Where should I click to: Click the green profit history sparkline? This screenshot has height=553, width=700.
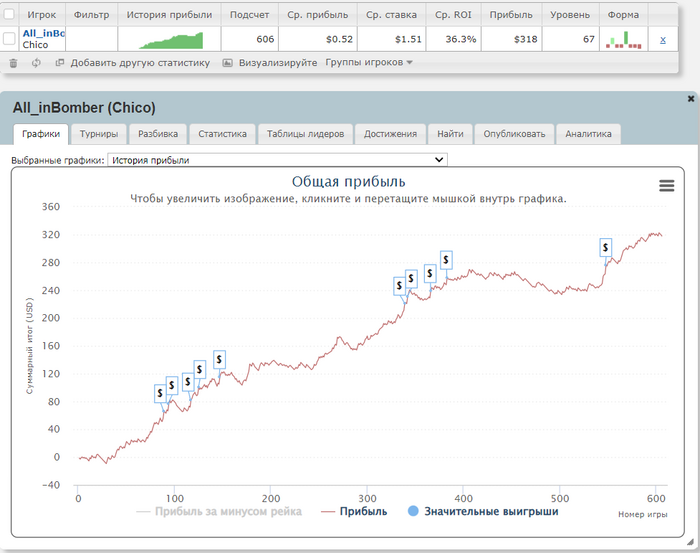[x=171, y=40]
